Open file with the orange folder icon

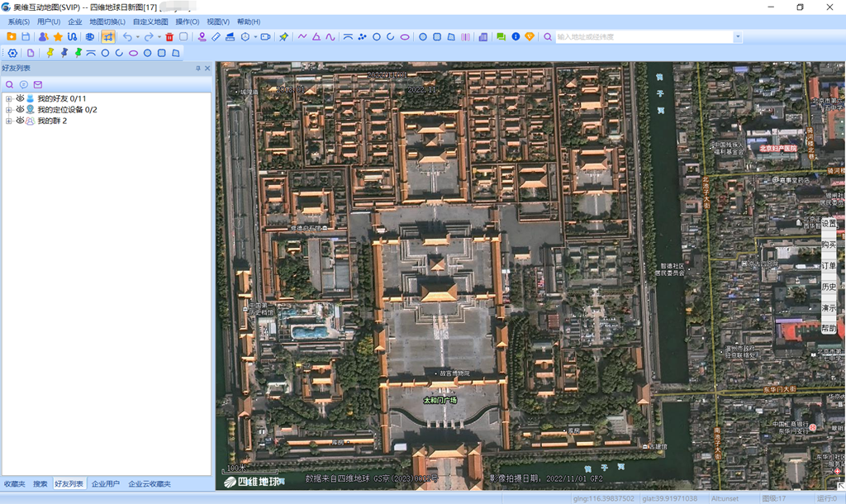pos(11,36)
